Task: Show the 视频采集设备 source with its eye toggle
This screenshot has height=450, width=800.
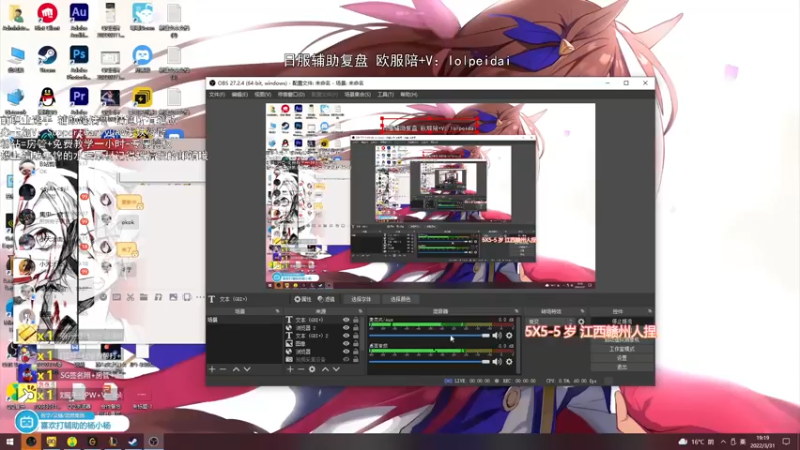Action: point(346,360)
